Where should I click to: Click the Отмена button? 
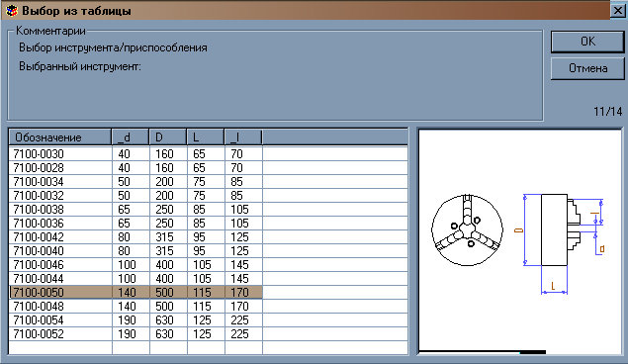coord(587,68)
